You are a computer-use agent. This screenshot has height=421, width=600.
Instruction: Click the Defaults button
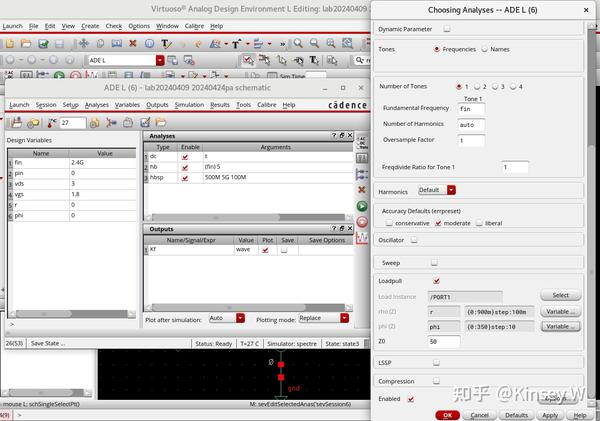coord(516,415)
